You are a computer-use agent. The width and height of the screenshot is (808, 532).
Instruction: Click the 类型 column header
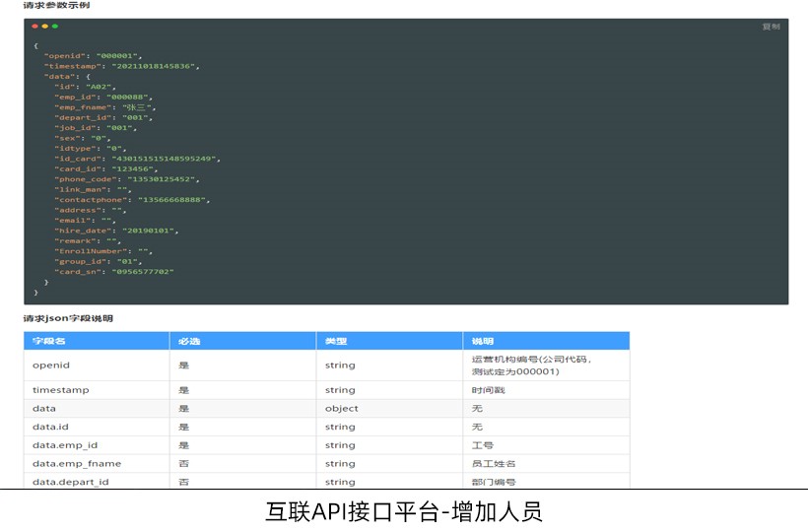pos(335,341)
